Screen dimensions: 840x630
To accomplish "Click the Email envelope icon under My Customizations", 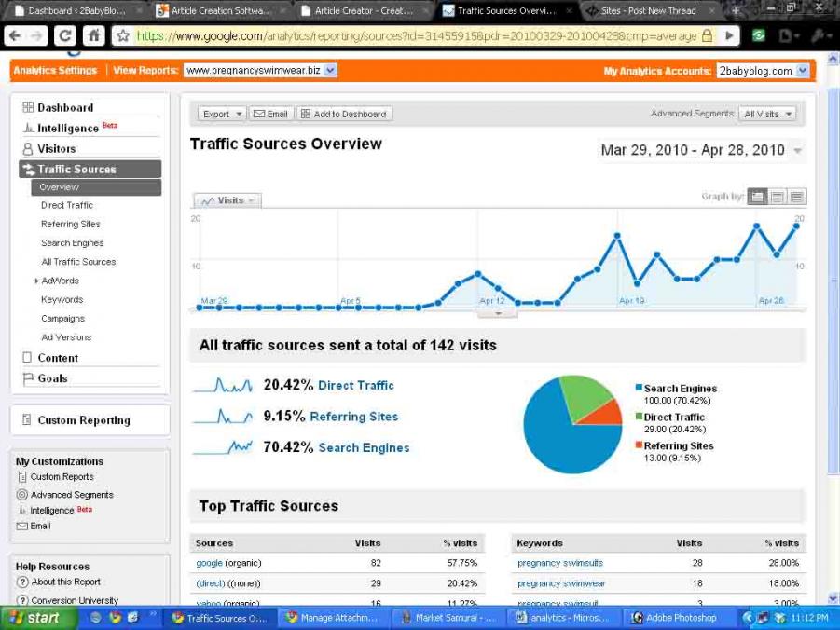I will 22,526.
